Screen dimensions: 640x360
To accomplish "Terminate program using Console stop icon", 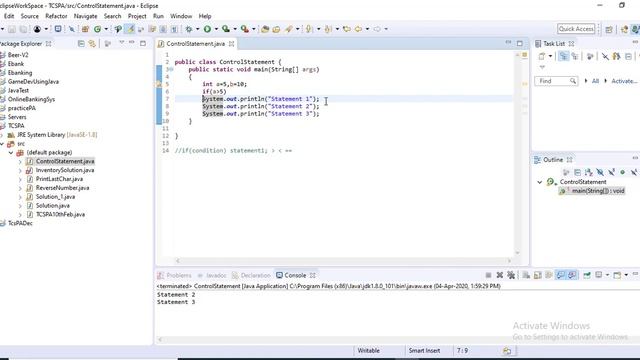I will point(488,276).
